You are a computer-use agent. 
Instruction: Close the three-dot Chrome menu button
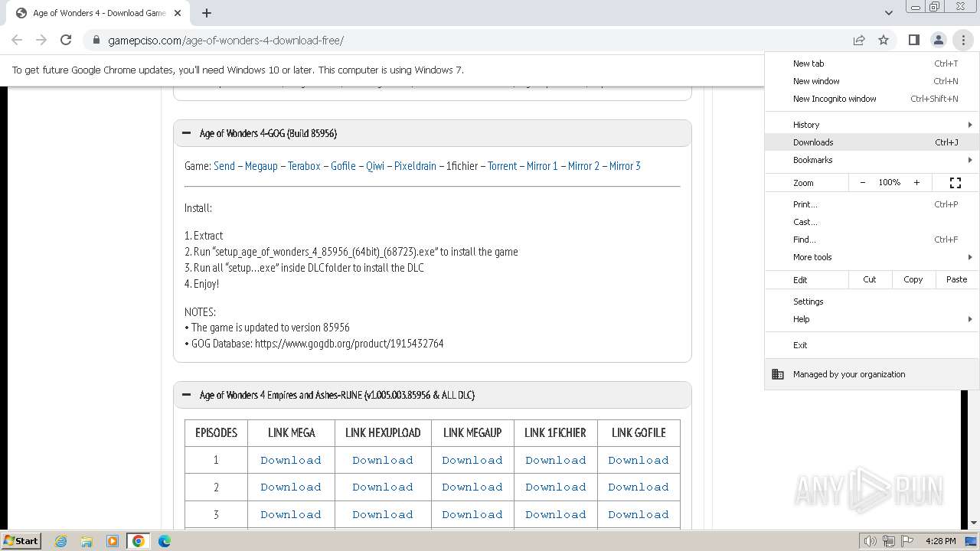(963, 40)
